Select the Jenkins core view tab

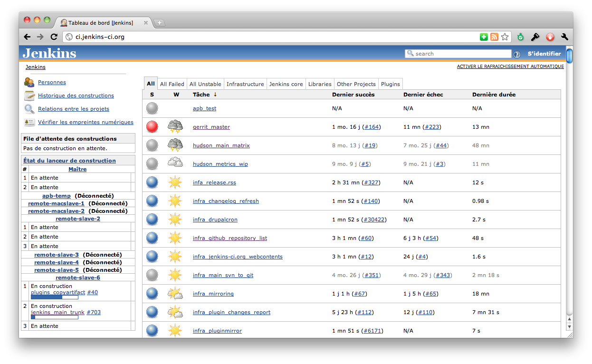point(286,84)
